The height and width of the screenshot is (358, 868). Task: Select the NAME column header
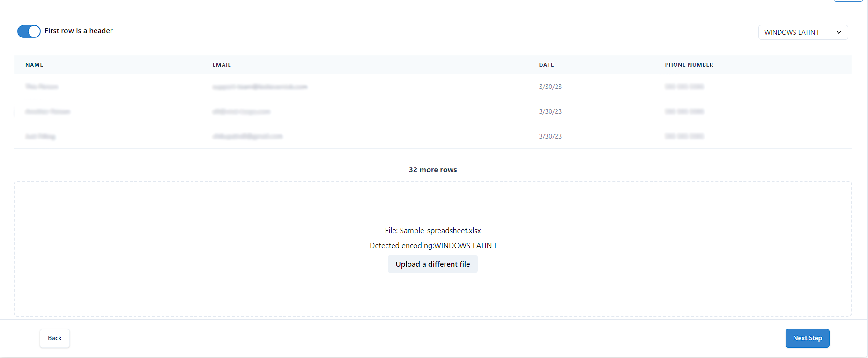34,65
